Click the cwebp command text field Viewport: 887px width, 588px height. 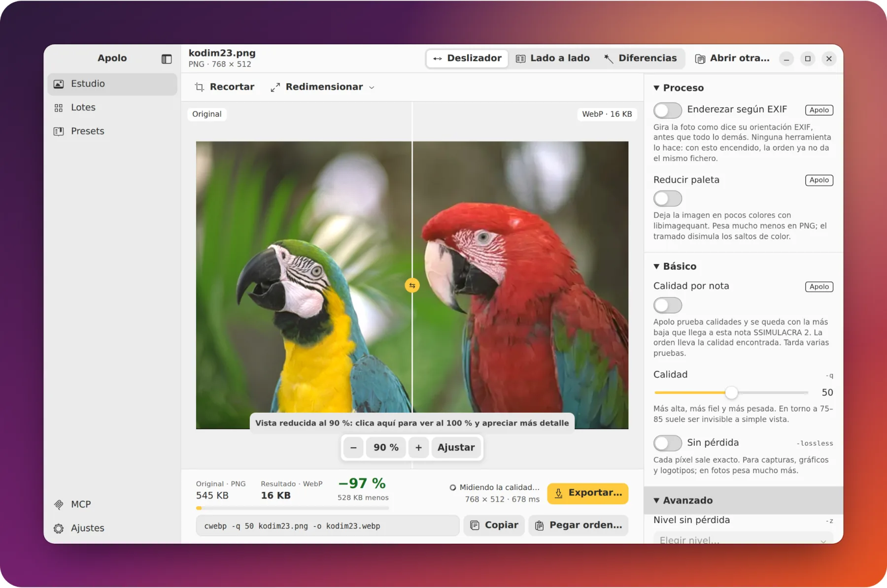point(328,526)
